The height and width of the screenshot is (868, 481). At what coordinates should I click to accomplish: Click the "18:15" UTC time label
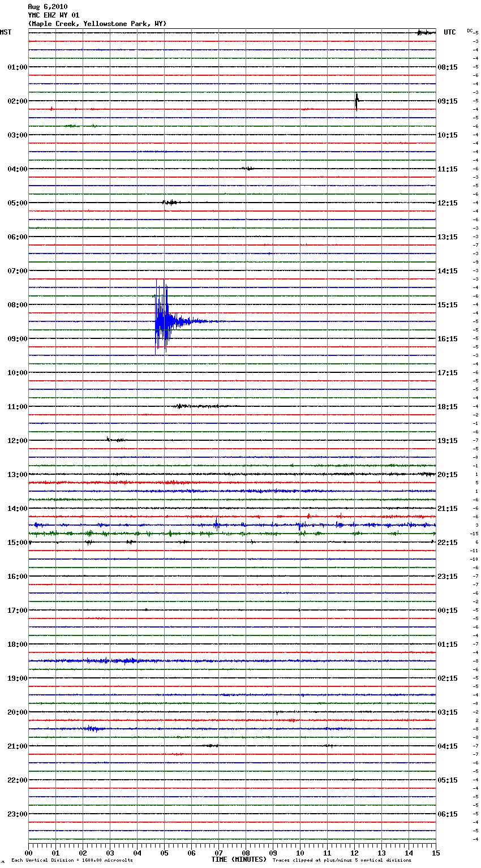(448, 407)
